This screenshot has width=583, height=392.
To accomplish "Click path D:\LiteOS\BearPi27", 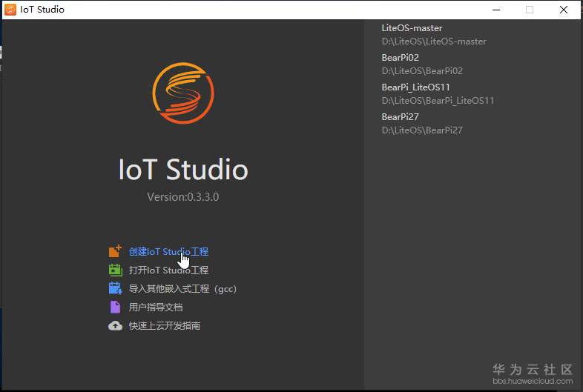I will tap(422, 130).
